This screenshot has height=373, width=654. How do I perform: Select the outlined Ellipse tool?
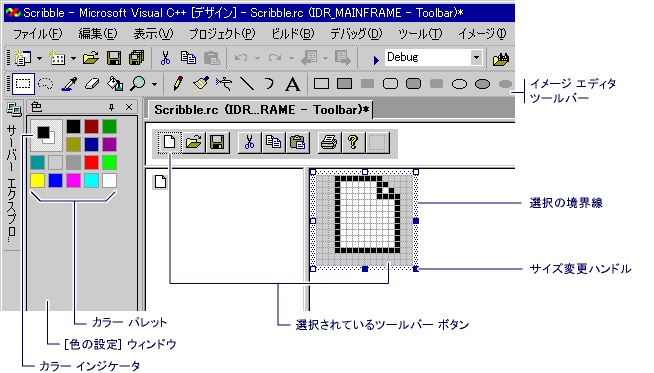pyautogui.click(x=459, y=84)
